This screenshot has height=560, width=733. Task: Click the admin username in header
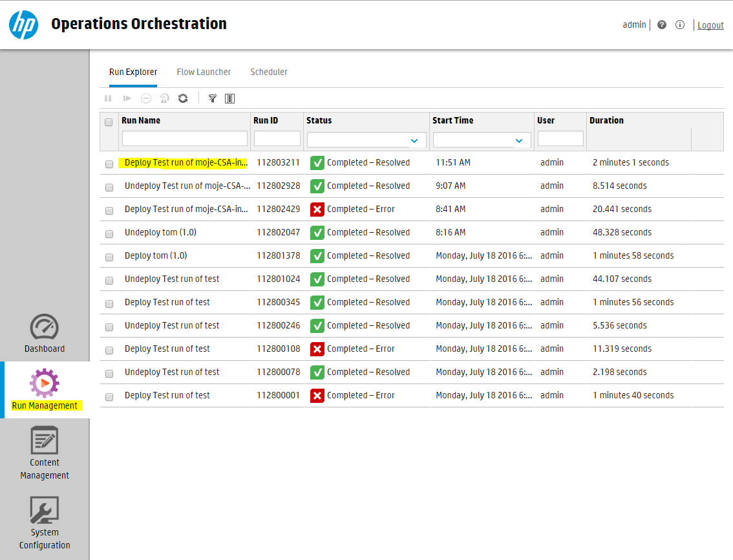pos(634,25)
